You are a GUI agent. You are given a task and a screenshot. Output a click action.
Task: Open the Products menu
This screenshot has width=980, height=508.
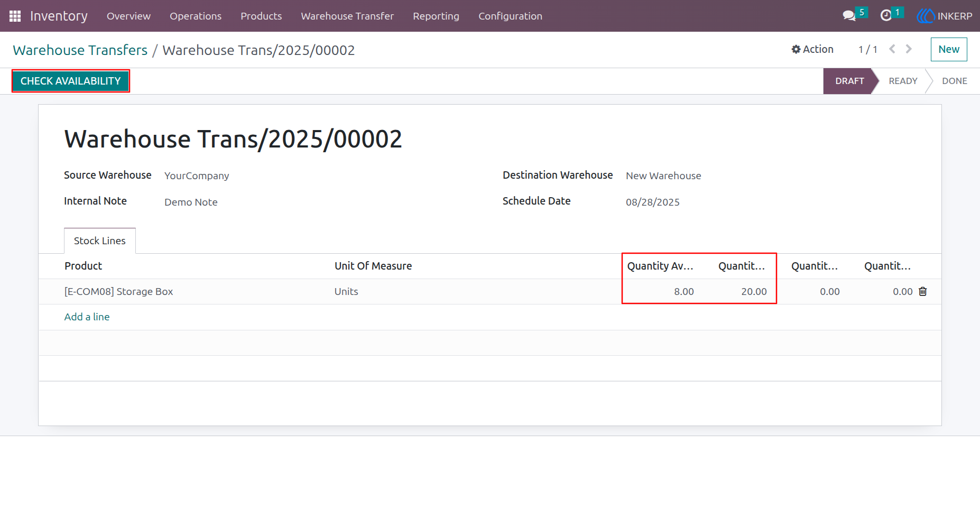(261, 16)
